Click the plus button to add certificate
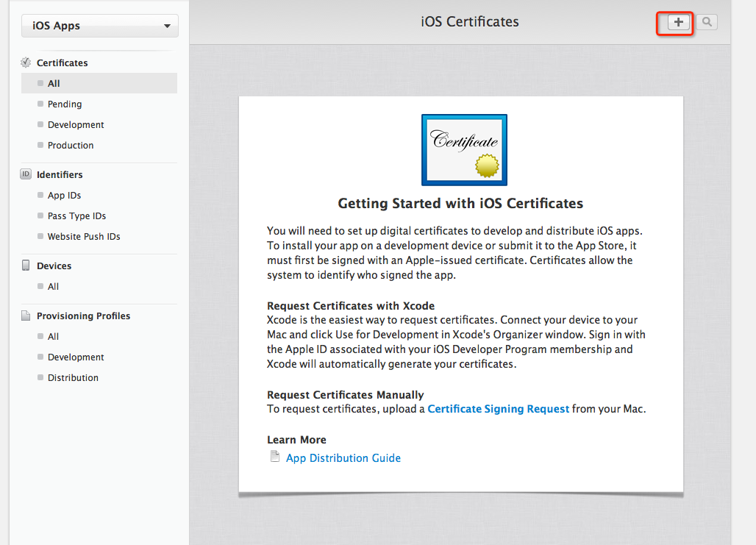756x545 pixels. (x=678, y=23)
